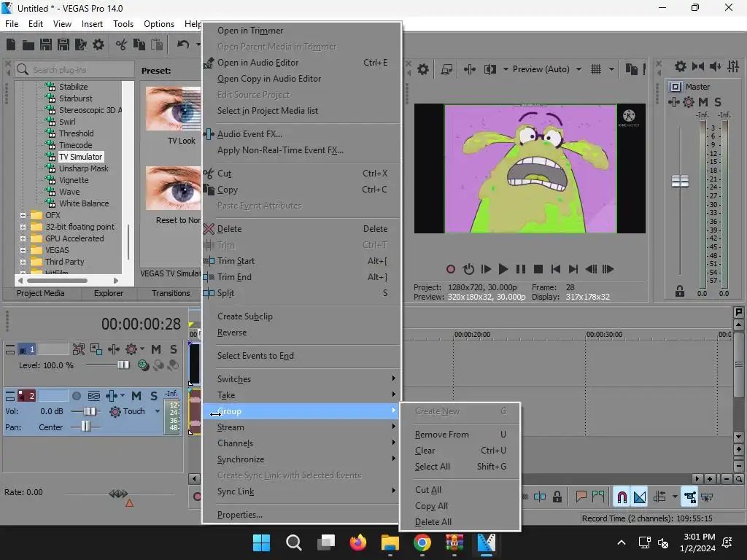Solo video track 1
This screenshot has width=747, height=560.
(x=174, y=349)
